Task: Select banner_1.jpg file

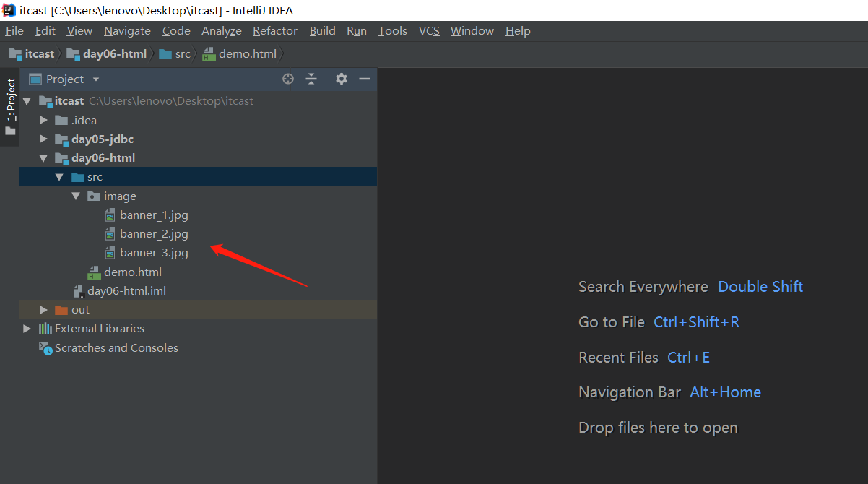Action: pos(198,215)
